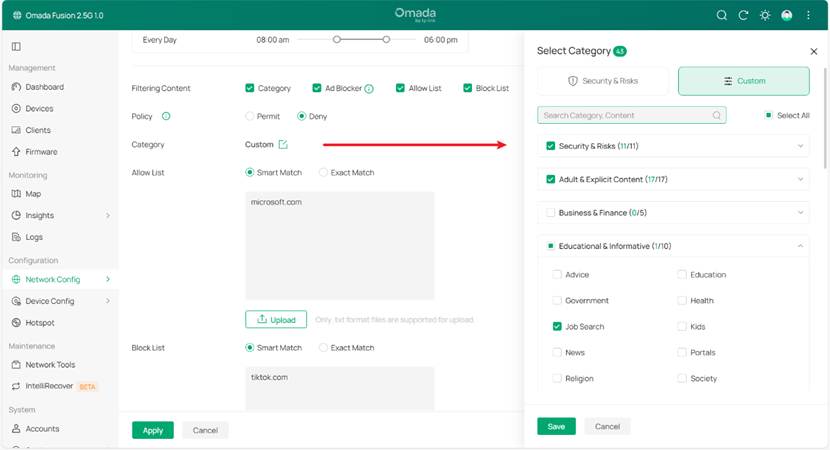The image size is (830, 450).
Task: Uncheck the Allow List checkbox
Action: [400, 88]
